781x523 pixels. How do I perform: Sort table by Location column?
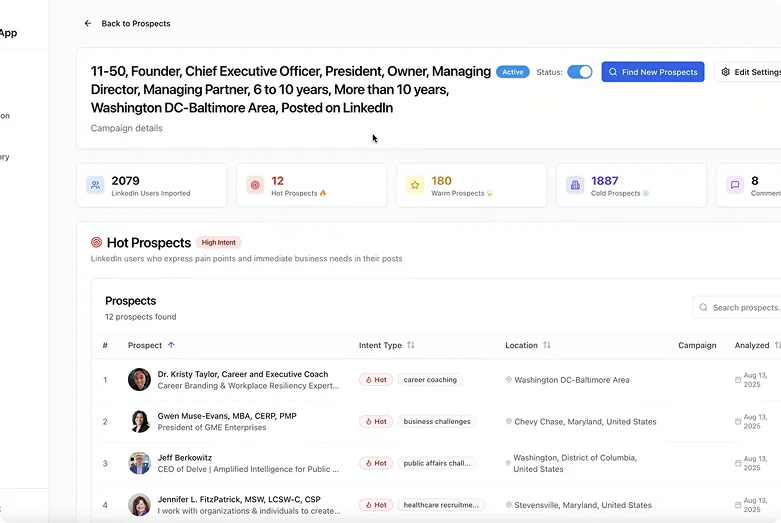547,345
